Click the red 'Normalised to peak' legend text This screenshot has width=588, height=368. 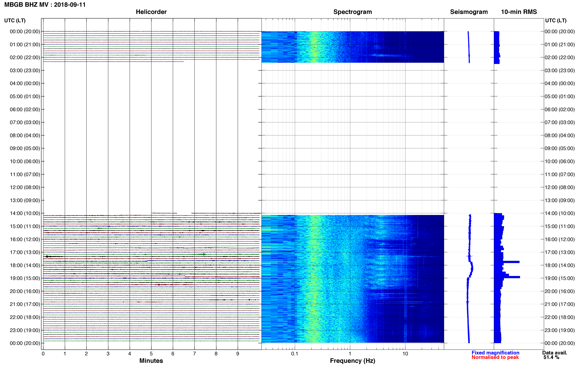pos(495,357)
